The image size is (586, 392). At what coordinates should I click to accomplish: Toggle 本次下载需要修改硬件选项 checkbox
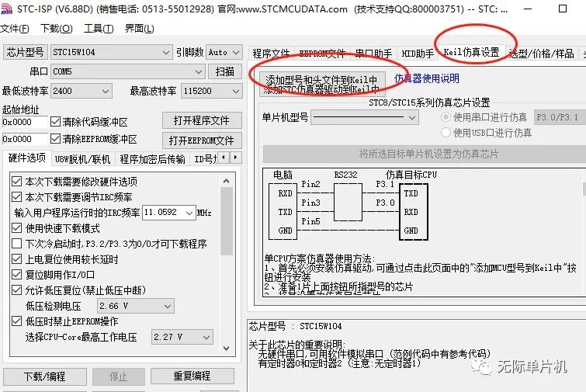click(x=16, y=181)
